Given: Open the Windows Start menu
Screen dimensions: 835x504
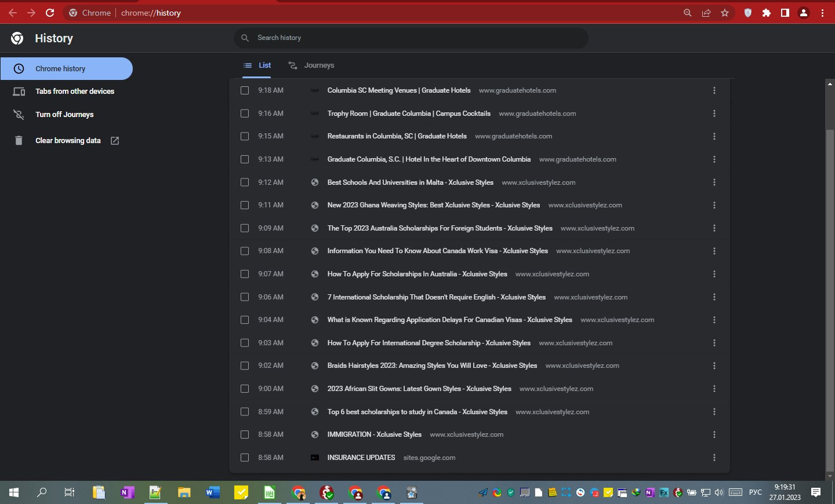Looking at the screenshot, I should (x=14, y=492).
